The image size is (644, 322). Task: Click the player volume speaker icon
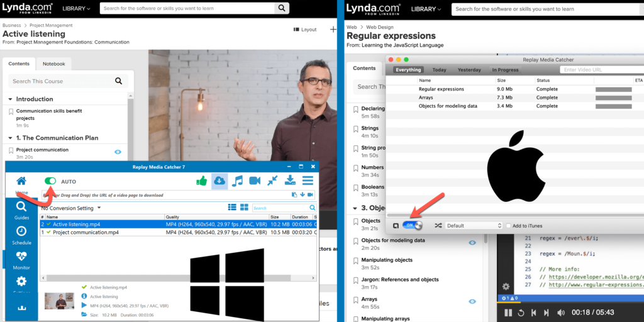(560, 313)
